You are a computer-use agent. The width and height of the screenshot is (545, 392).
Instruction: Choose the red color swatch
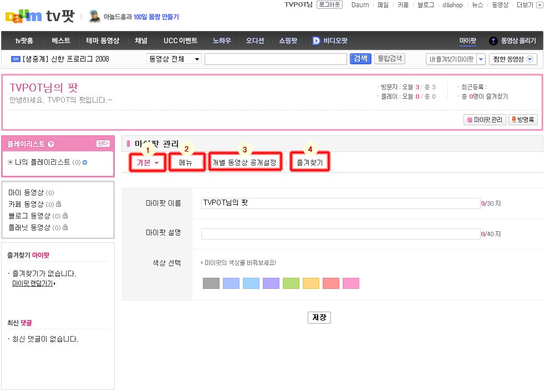331,283
